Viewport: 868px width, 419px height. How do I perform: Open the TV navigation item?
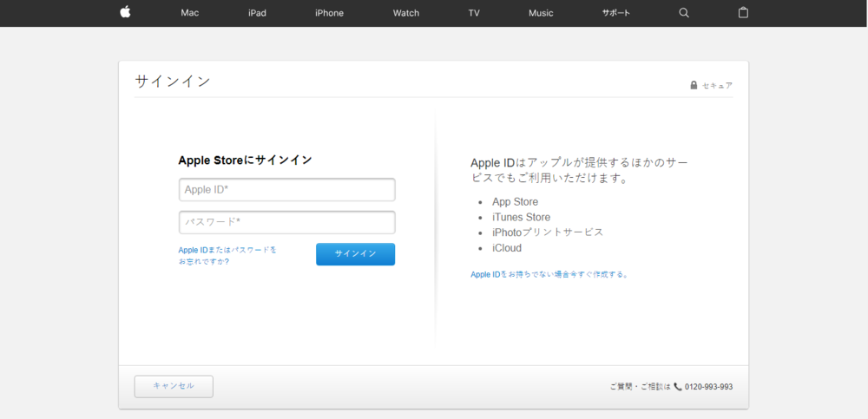pyautogui.click(x=474, y=13)
